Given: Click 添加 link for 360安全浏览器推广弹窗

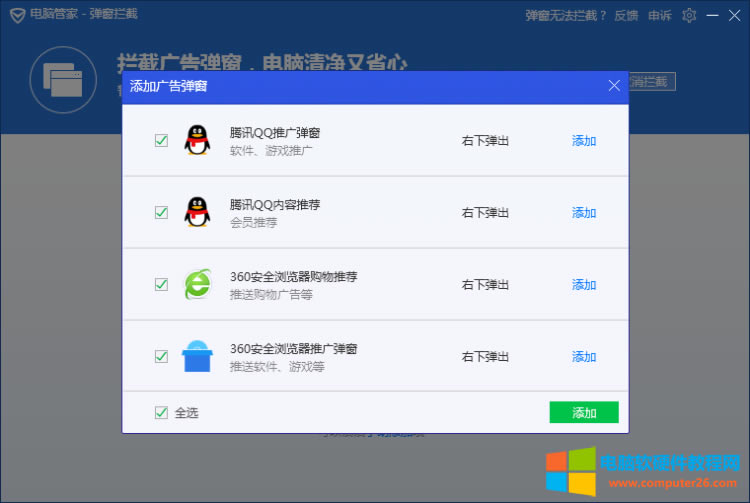Looking at the screenshot, I should click(584, 357).
